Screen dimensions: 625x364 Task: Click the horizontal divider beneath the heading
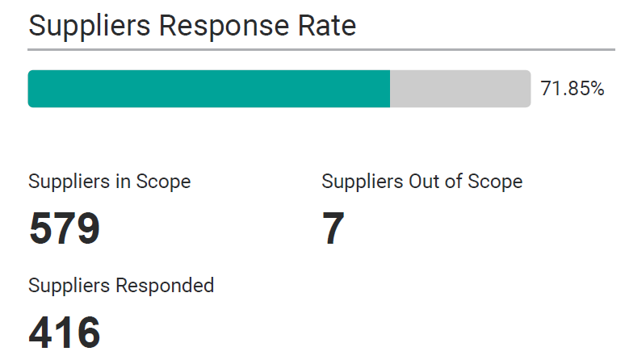point(321,50)
